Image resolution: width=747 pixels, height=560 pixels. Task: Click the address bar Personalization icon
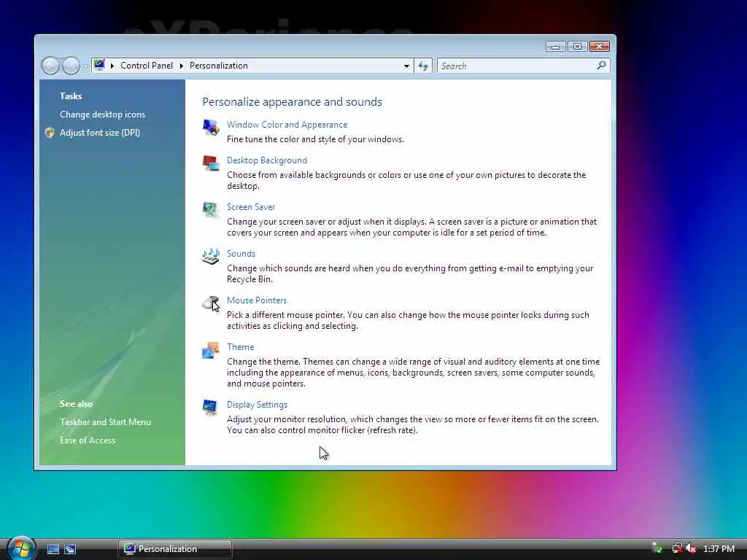[99, 65]
